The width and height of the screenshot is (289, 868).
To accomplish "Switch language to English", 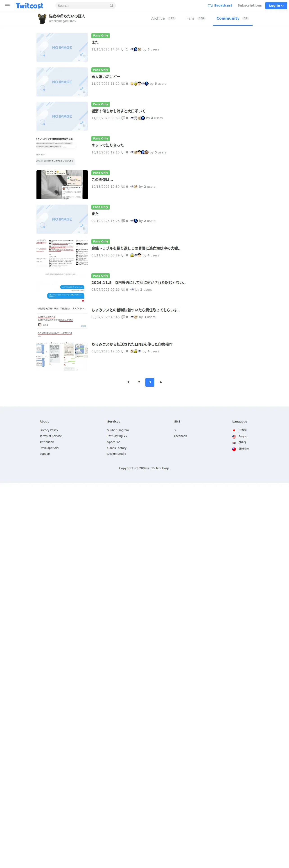I will [243, 437].
